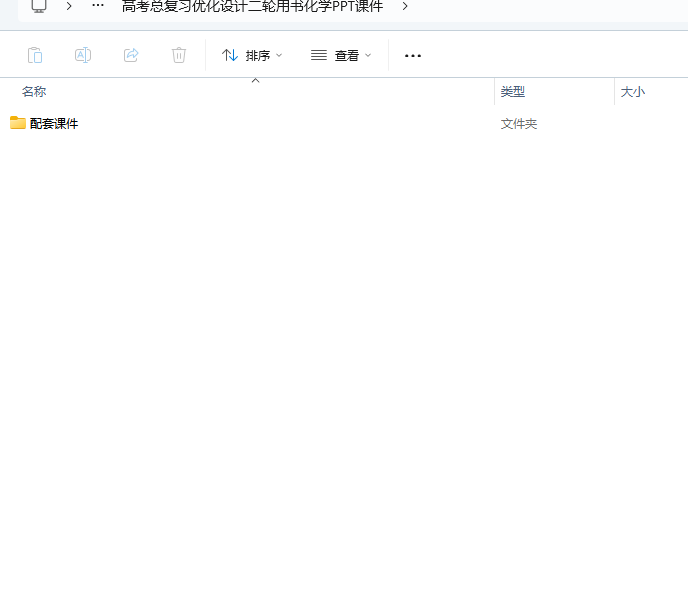Expand the chevron after the PPT课件 breadcrumb
Image resolution: width=688 pixels, height=599 pixels.
[x=405, y=6]
